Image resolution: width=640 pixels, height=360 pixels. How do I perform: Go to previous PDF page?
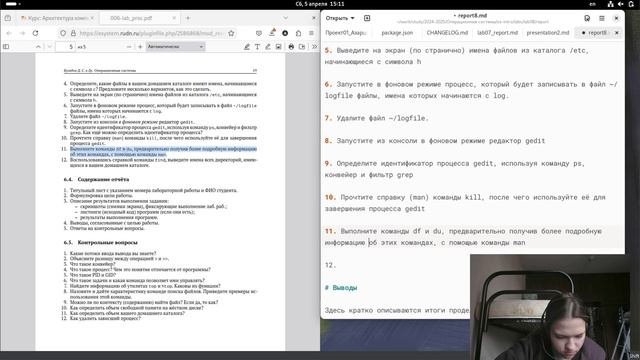[x=38, y=47]
